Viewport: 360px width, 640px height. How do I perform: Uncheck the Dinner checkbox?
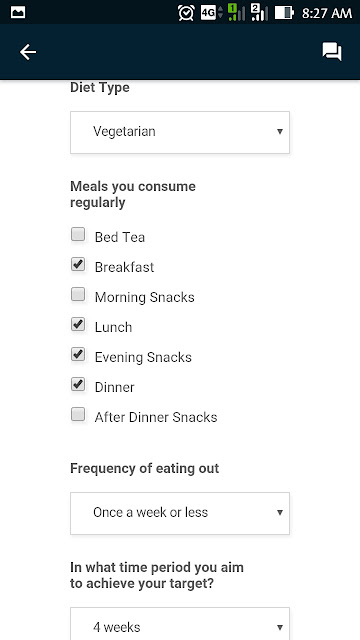(x=78, y=384)
